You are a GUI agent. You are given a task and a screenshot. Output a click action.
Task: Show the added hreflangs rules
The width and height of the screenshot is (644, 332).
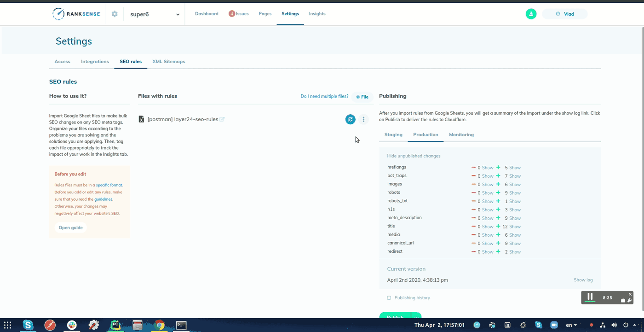click(515, 168)
